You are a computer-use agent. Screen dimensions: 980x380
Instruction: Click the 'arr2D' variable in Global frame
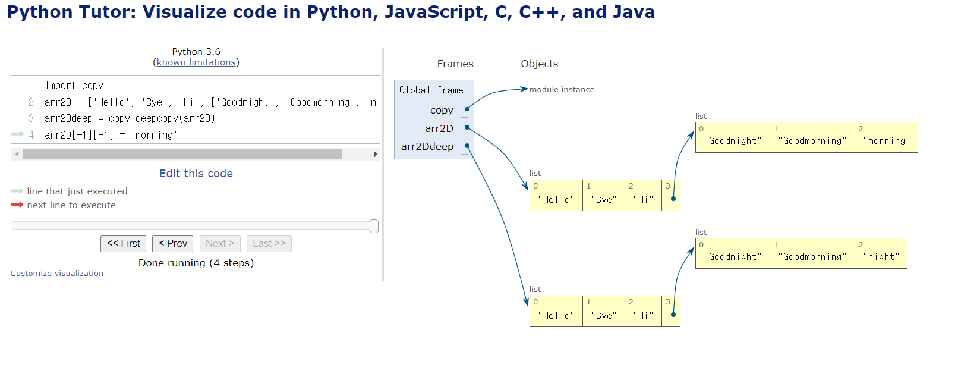(439, 128)
